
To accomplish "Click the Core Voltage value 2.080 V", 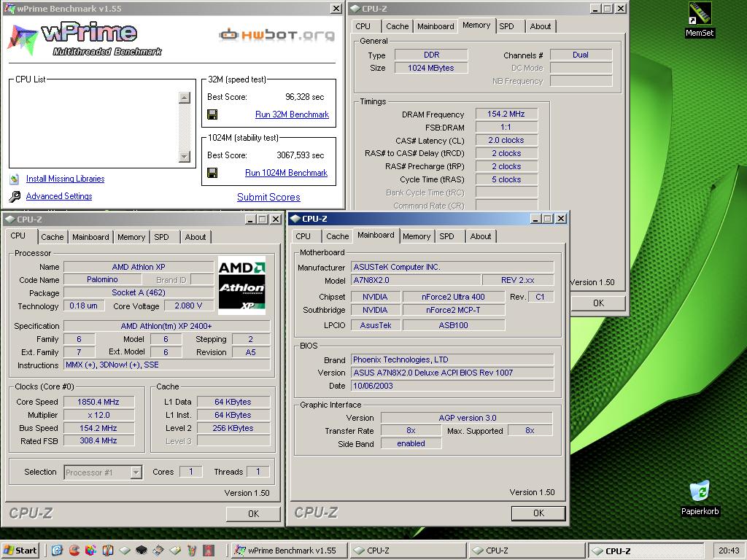I will [188, 306].
